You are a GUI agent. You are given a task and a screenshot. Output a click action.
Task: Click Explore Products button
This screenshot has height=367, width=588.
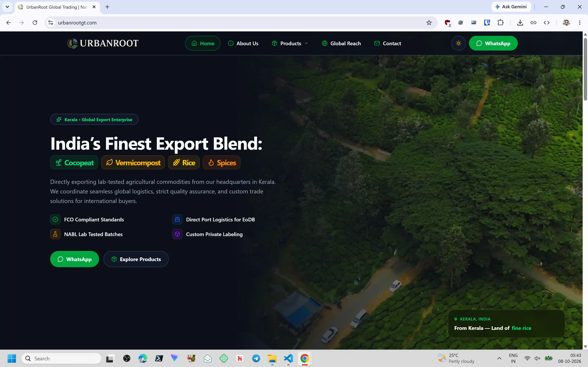point(136,259)
